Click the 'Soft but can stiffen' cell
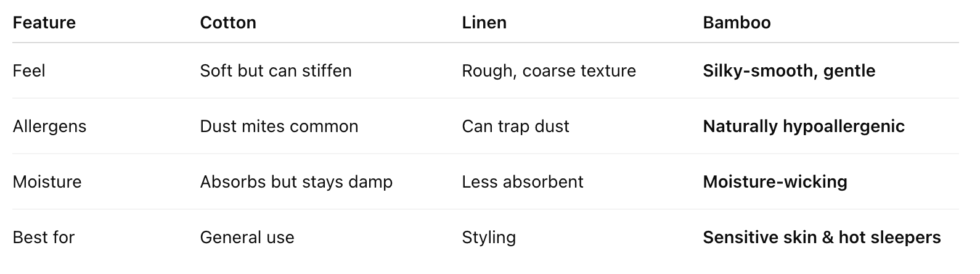This screenshot has height=274, width=980. [276, 71]
